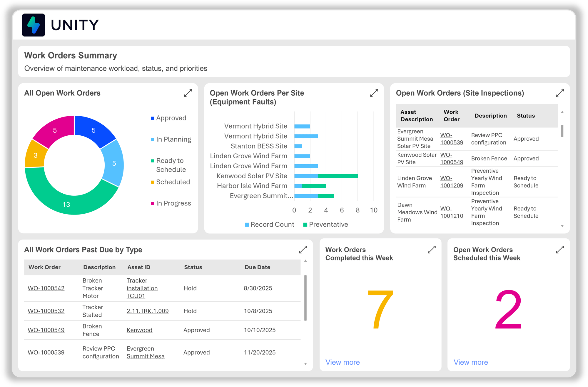Click the Unity lightning bolt logo

(x=34, y=25)
